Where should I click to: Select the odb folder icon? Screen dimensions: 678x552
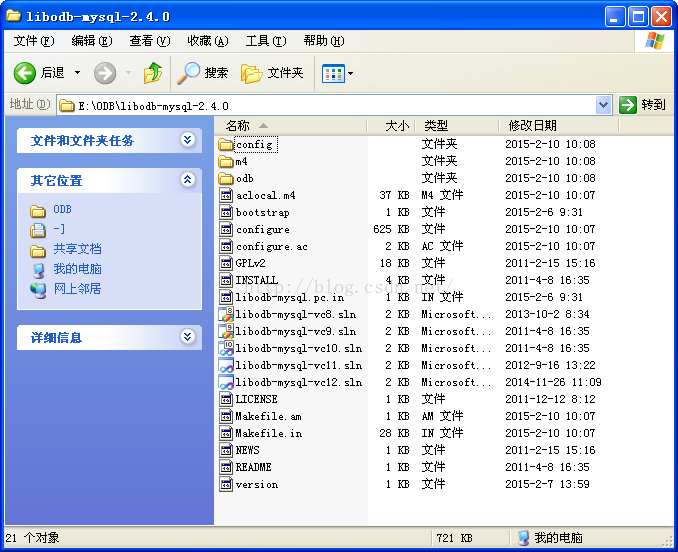pos(226,179)
